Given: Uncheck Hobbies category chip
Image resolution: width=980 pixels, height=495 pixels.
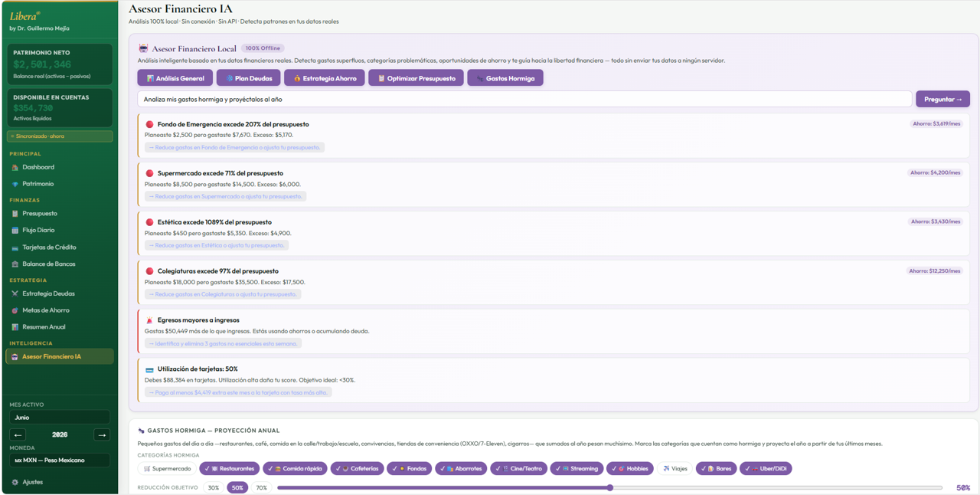Looking at the screenshot, I should click(630, 468).
